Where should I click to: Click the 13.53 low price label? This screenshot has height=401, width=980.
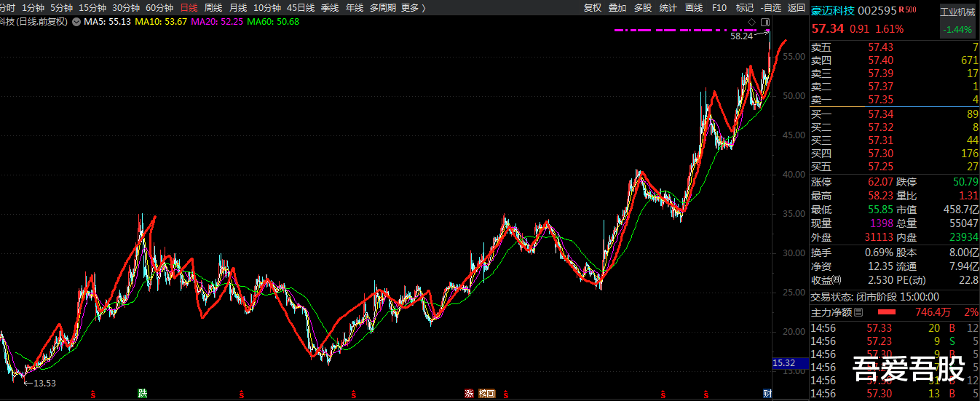45,384
